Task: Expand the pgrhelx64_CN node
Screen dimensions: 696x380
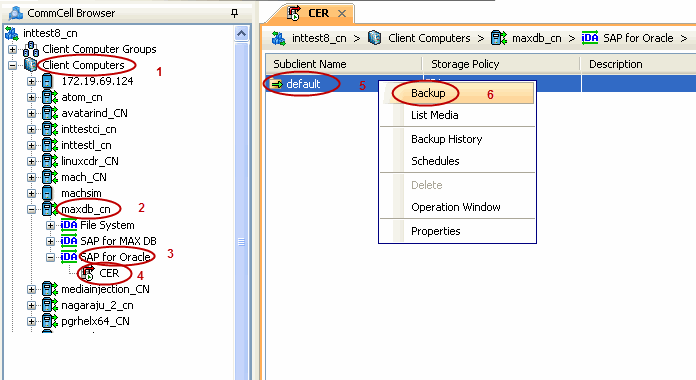Action: 31,321
